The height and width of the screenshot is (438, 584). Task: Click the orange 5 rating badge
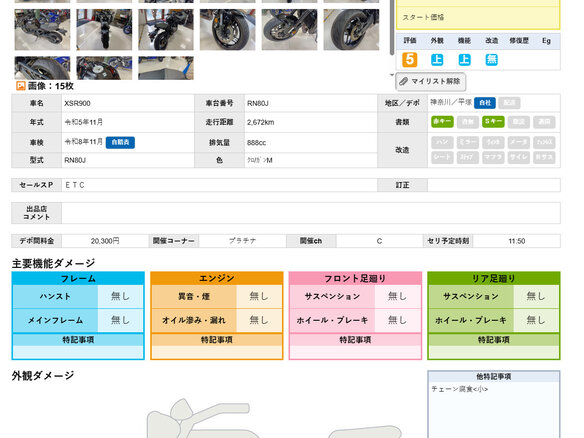point(409,60)
